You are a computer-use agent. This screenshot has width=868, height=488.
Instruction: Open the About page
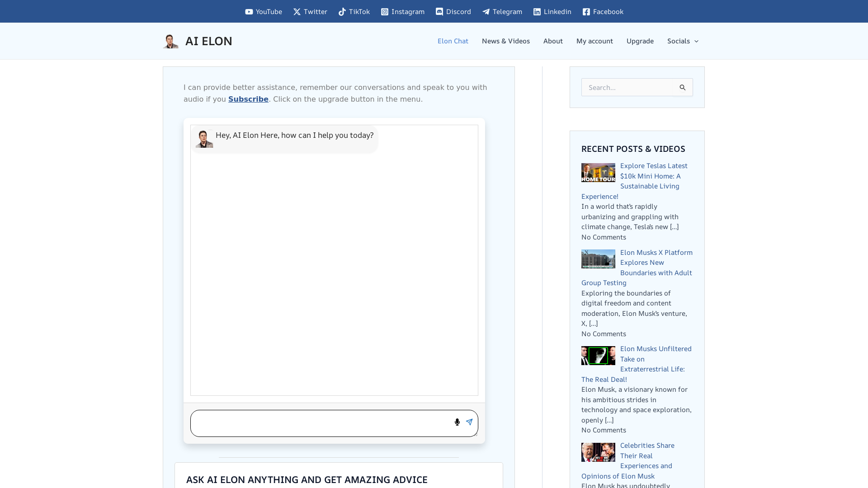click(553, 41)
